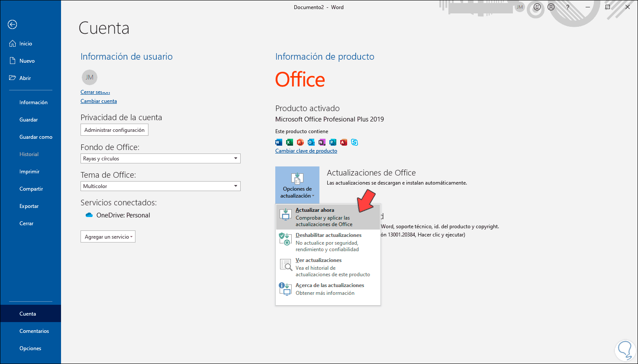
Task: Open the JM account badge in title bar
Action: 520,7
